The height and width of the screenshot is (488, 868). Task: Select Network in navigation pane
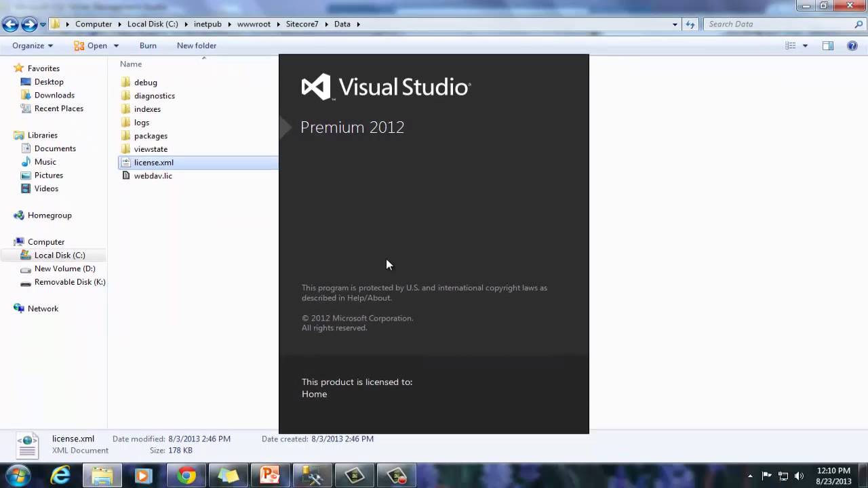tap(43, 308)
